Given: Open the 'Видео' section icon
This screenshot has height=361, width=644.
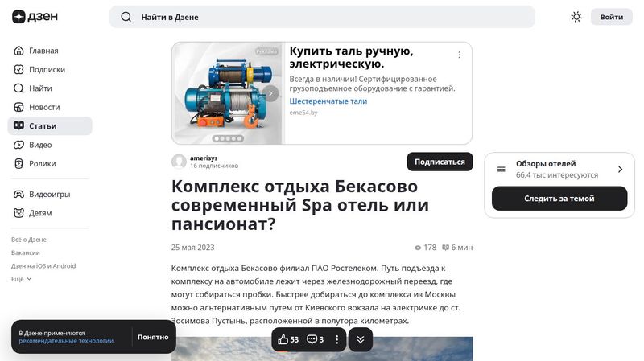Looking at the screenshot, I should pos(19,145).
